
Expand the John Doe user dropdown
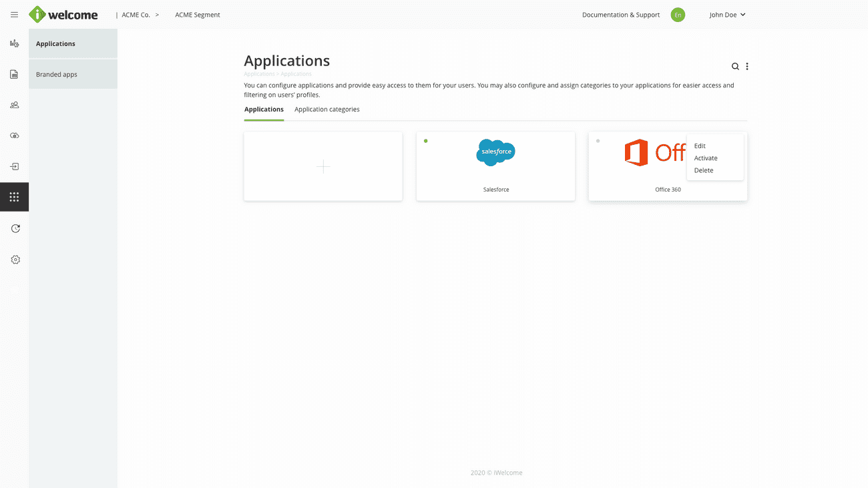pos(727,15)
